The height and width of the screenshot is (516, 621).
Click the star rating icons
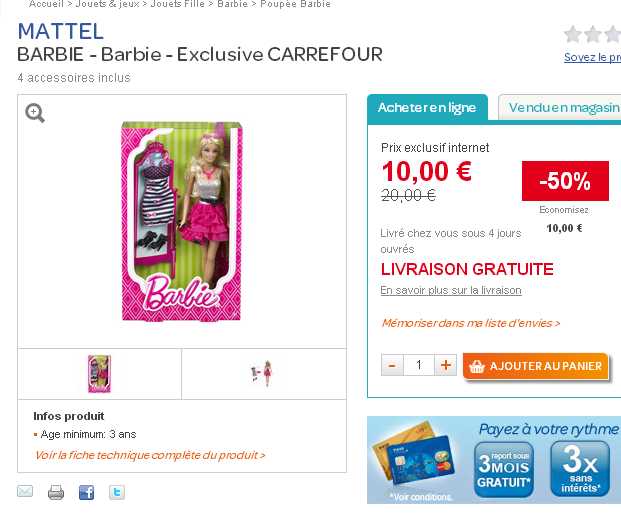pos(592,34)
